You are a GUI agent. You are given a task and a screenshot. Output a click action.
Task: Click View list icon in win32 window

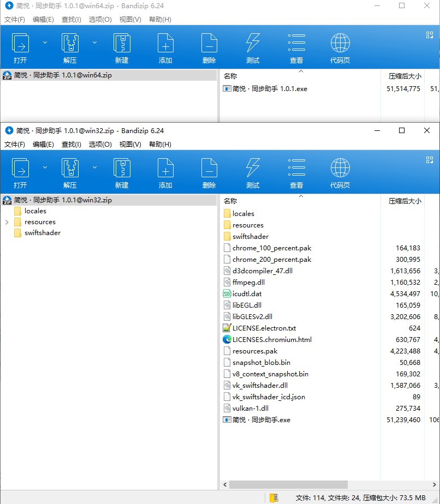click(x=296, y=168)
